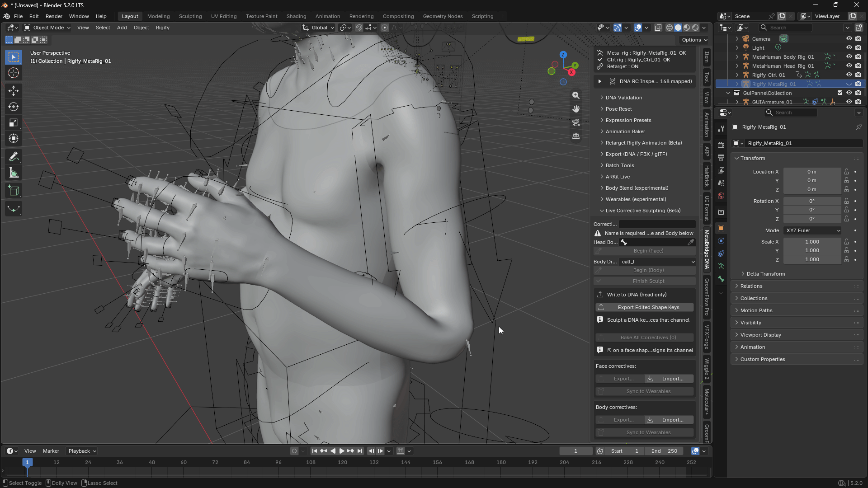Open the Body Dr... calf_l dropdown
The height and width of the screenshot is (488, 868).
(657, 262)
